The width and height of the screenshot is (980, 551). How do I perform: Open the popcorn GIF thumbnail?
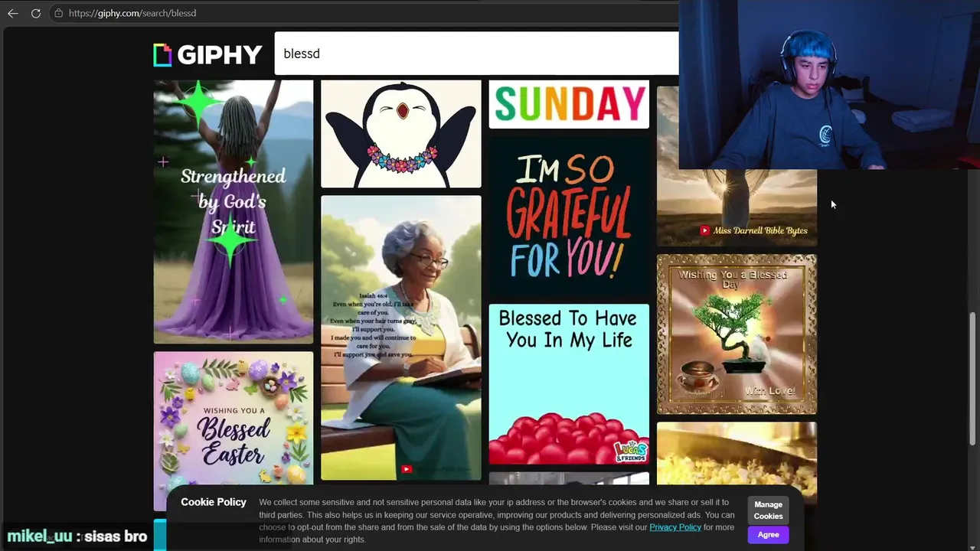pyautogui.click(x=737, y=455)
